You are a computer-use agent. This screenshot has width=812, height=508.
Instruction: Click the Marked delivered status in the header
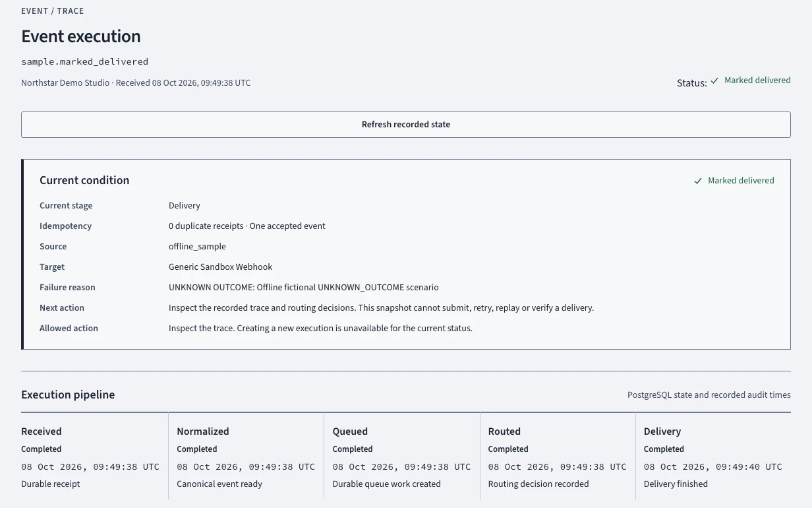[x=757, y=80]
